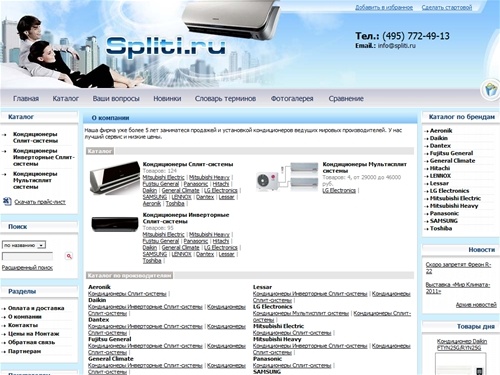Open the shopping cart icon at right edge
500x375 pixels.
coord(490,90)
